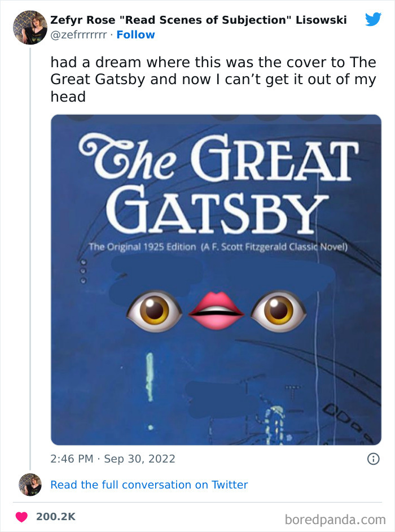Click the Twitter bird icon
This screenshot has height=532, width=395.
tap(373, 19)
